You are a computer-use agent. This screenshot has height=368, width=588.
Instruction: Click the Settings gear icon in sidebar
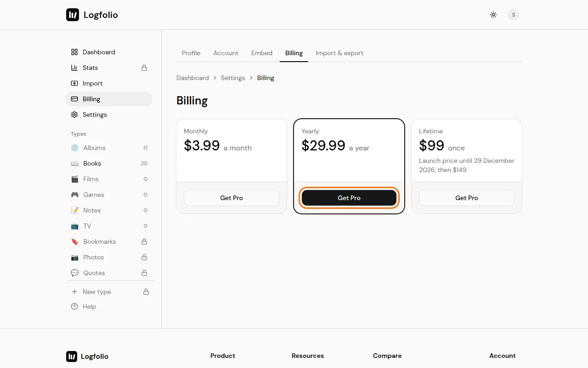(74, 115)
